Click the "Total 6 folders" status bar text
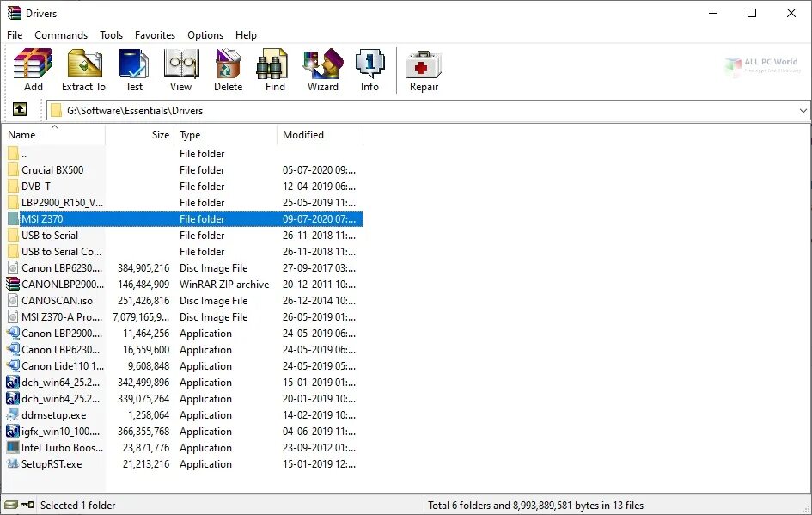This screenshot has height=515, width=812. click(535, 506)
